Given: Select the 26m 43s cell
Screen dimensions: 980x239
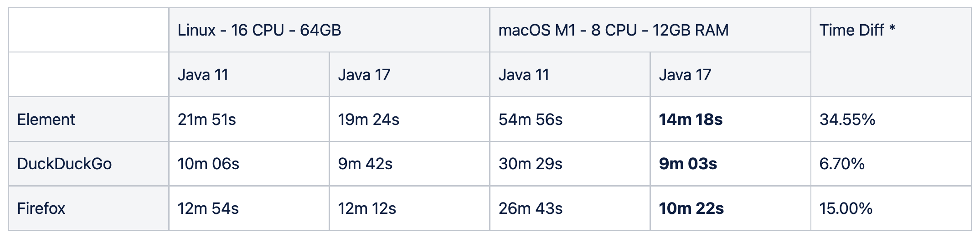Looking at the screenshot, I should [570, 208].
